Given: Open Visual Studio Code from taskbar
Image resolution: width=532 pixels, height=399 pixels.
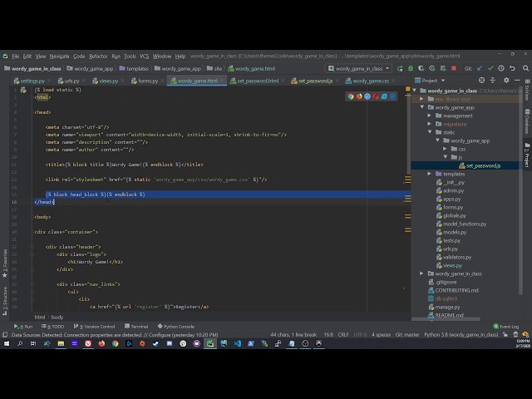Looking at the screenshot, I should [x=237, y=343].
